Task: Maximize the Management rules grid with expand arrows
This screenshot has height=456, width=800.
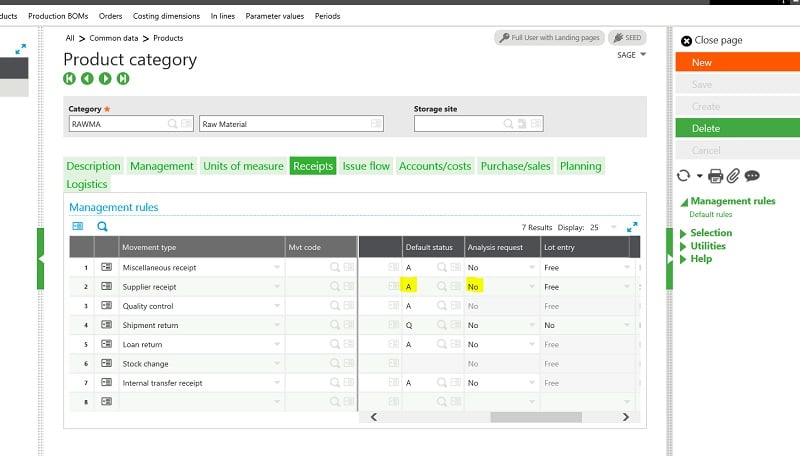Action: pos(632,227)
